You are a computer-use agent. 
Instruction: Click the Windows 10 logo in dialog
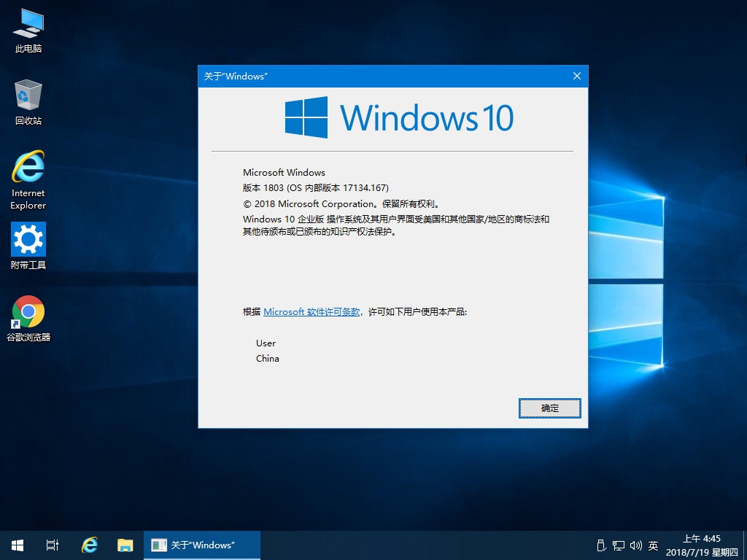(x=399, y=117)
